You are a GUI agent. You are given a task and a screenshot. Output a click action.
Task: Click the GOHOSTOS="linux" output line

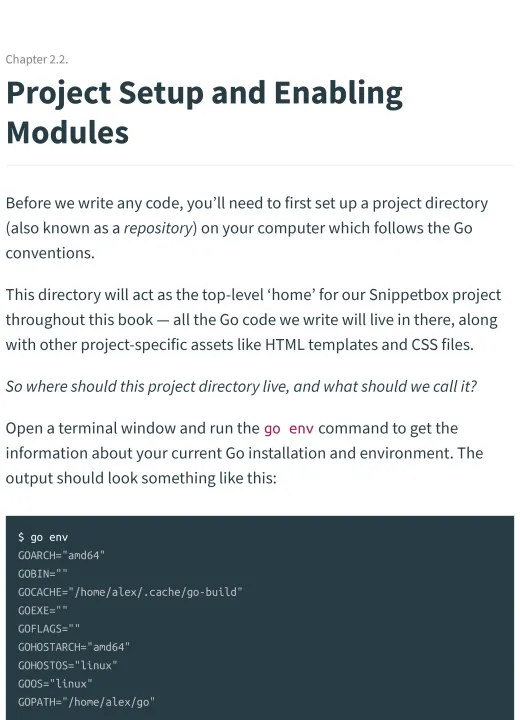68,666
